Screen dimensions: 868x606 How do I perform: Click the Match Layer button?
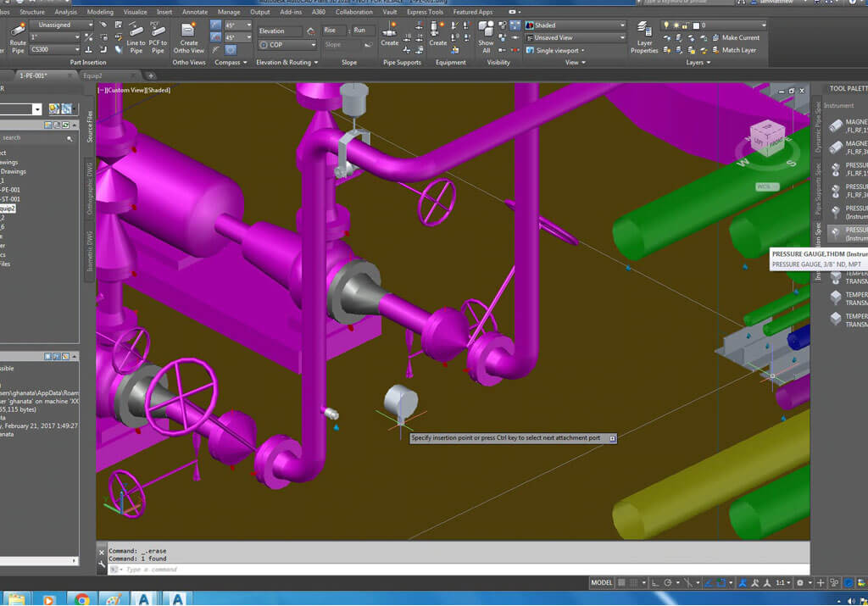point(734,50)
